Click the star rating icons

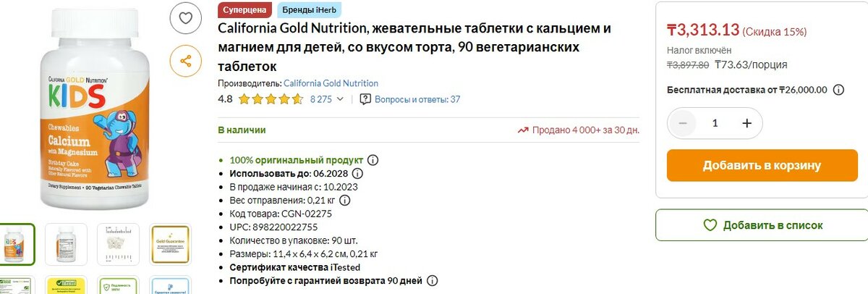(271, 99)
